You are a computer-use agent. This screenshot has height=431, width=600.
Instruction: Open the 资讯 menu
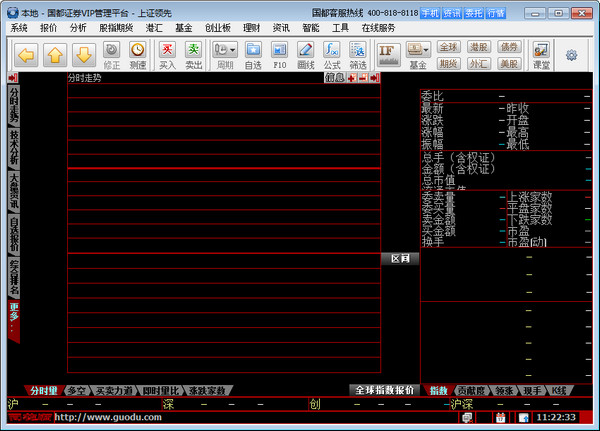pos(281,28)
